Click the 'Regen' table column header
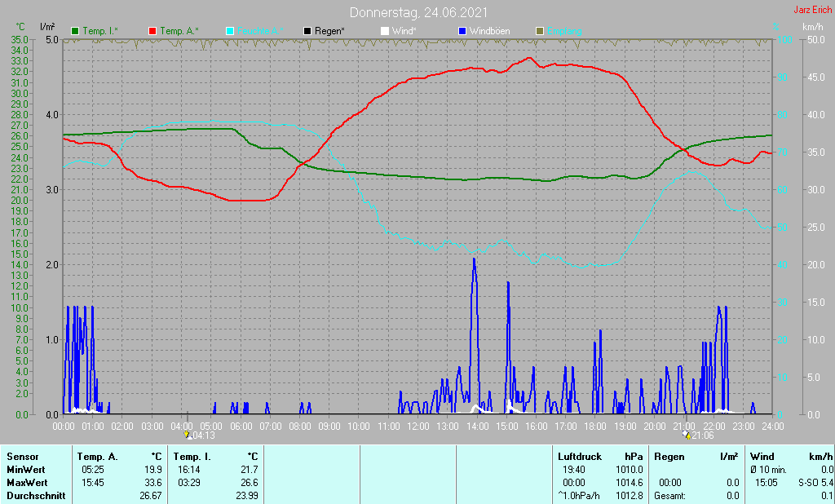Viewport: 835px width, 504px height. coord(669,457)
